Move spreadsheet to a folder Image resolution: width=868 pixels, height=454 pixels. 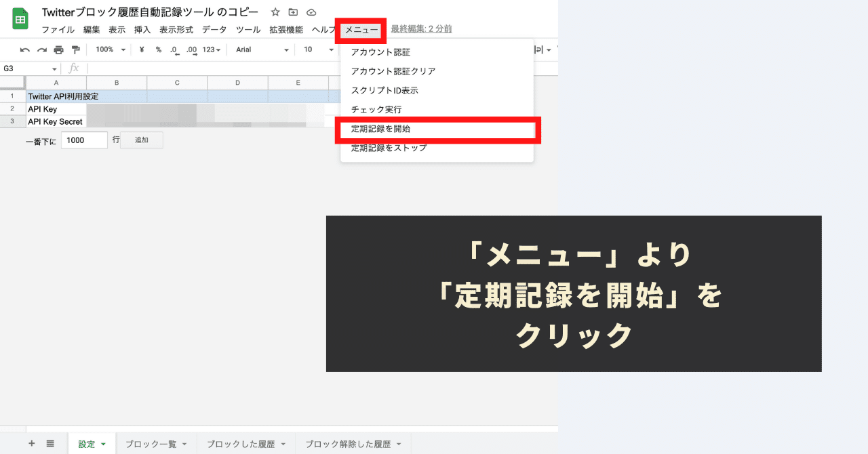292,12
